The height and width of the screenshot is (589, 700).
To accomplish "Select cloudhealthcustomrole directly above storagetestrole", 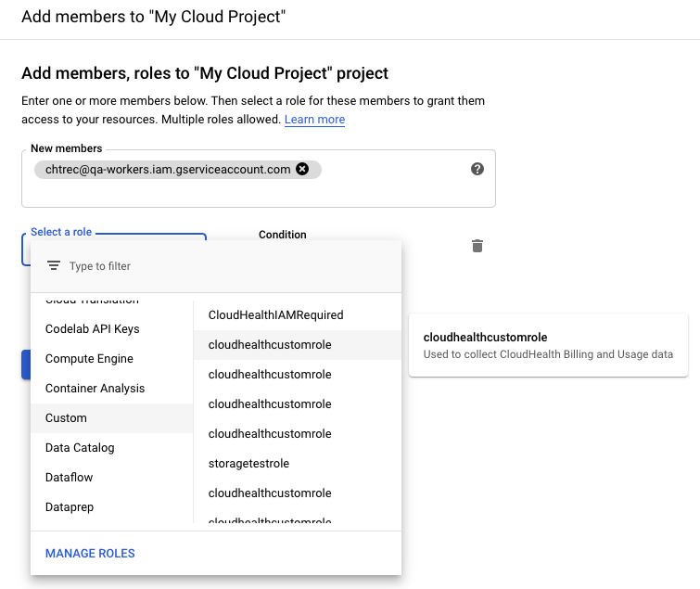I will click(x=270, y=434).
